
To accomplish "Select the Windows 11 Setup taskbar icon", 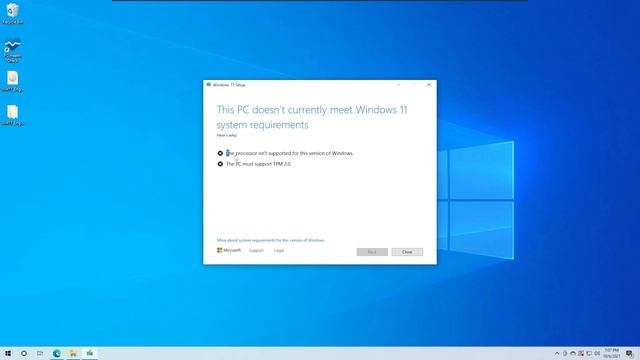I will point(90,353).
